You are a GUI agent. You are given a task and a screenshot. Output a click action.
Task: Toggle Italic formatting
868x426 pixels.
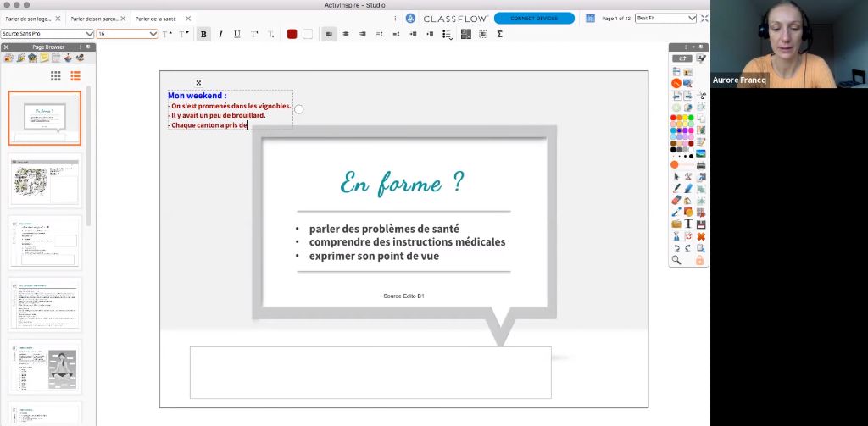click(x=220, y=35)
